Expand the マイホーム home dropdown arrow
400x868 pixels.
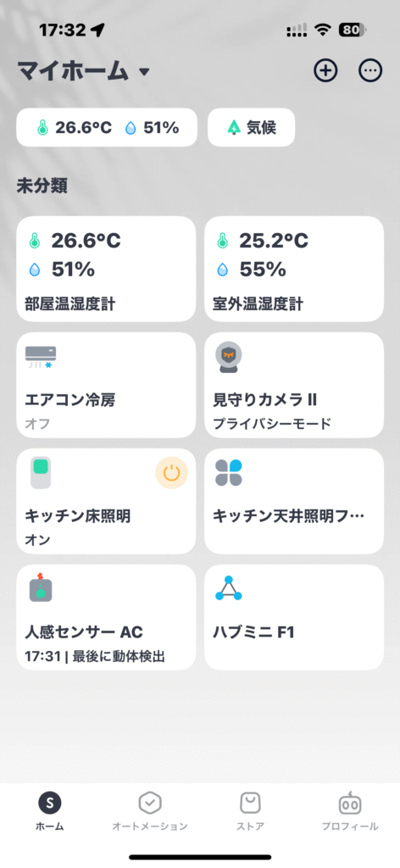tap(144, 72)
